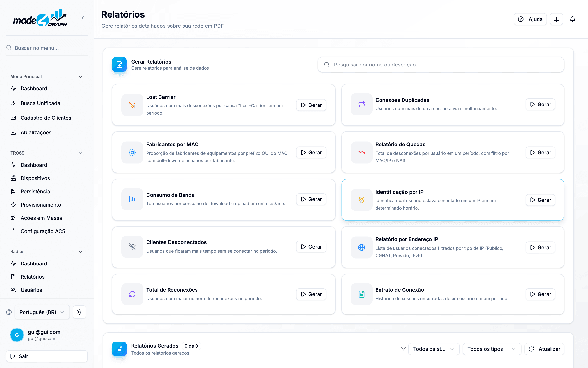
Task: Click the Extrato de Conexão document icon
Action: (361, 294)
